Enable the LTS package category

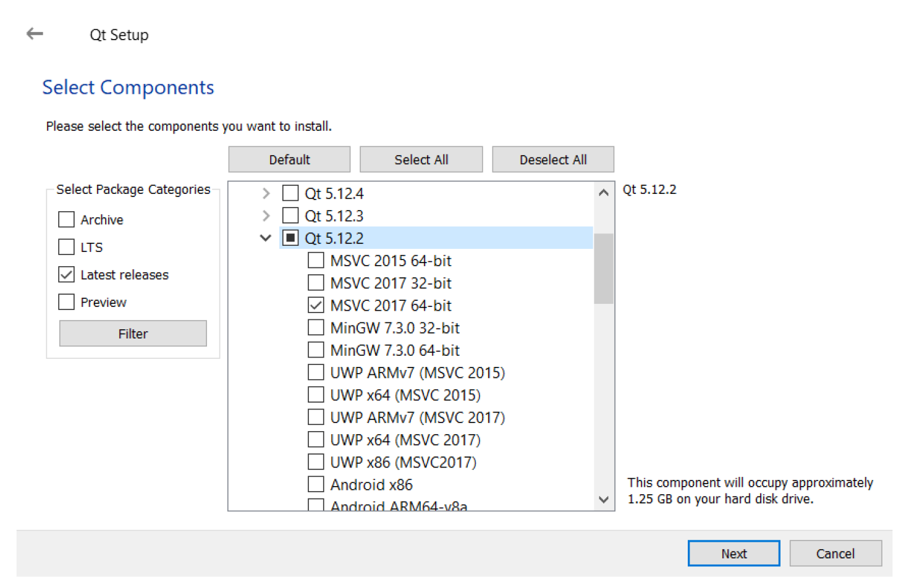(x=66, y=247)
